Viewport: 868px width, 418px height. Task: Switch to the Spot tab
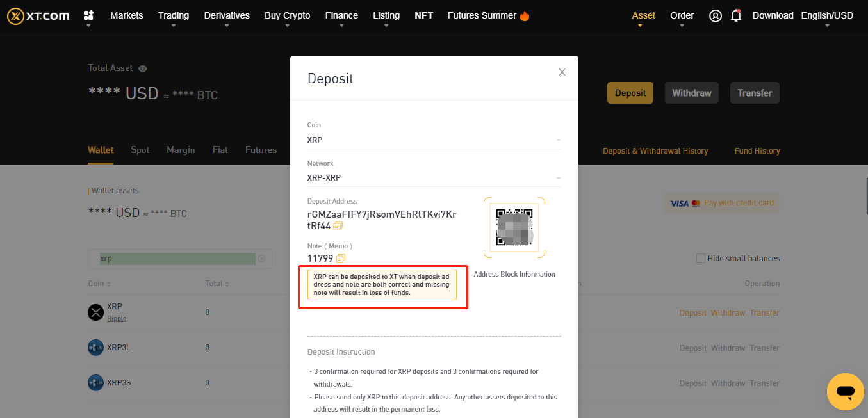click(x=140, y=150)
